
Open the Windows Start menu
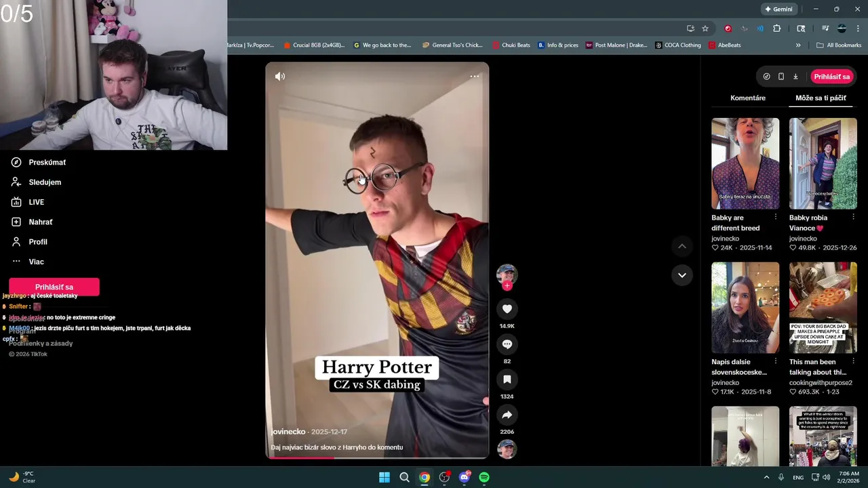tap(384, 477)
